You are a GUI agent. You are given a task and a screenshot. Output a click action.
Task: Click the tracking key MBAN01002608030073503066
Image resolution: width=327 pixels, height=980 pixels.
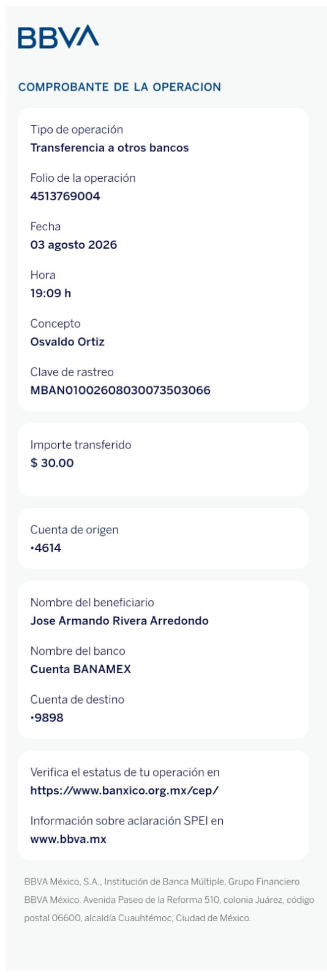(120, 390)
